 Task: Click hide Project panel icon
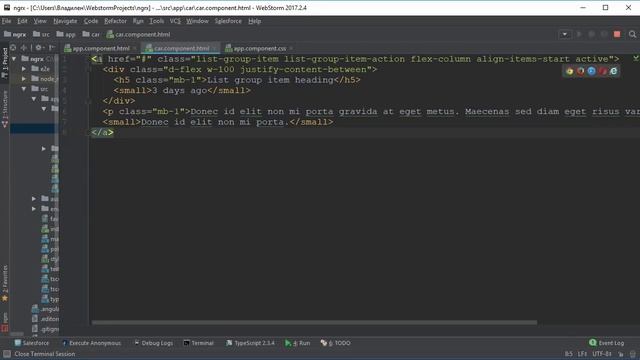(x=51, y=48)
